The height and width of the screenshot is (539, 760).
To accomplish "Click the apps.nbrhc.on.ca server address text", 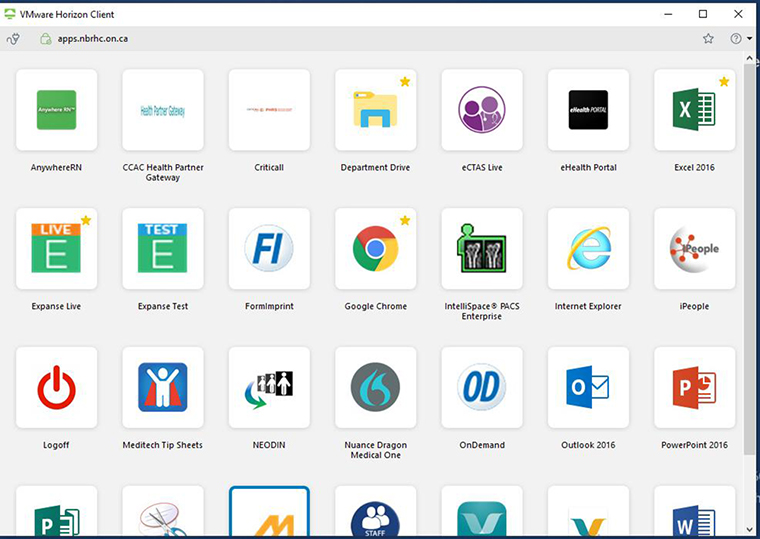I will pos(93,39).
